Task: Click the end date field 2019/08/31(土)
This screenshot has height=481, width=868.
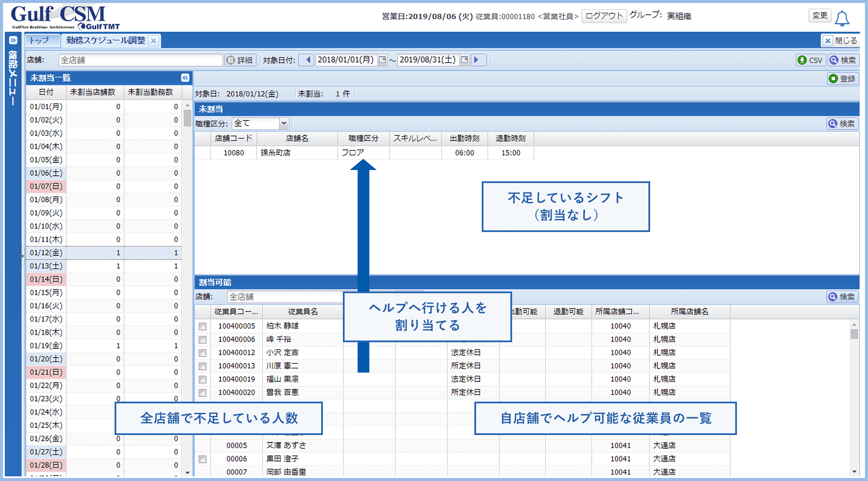Action: point(428,60)
